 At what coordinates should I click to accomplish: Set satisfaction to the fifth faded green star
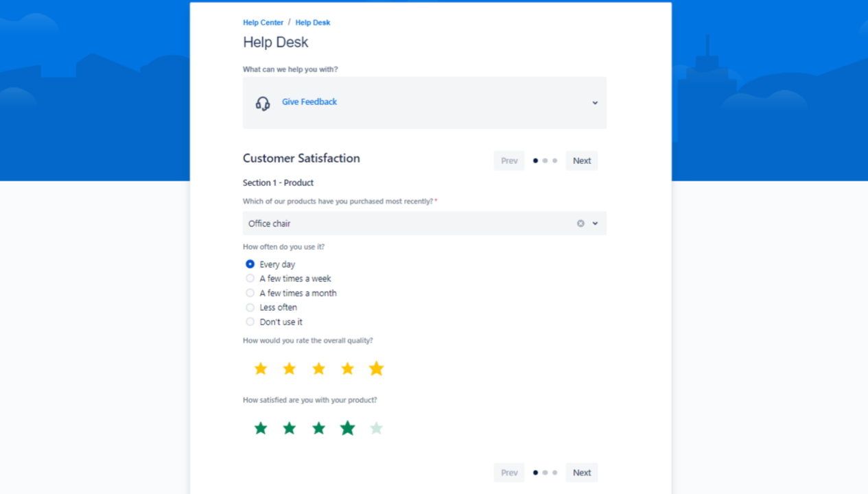tap(376, 429)
